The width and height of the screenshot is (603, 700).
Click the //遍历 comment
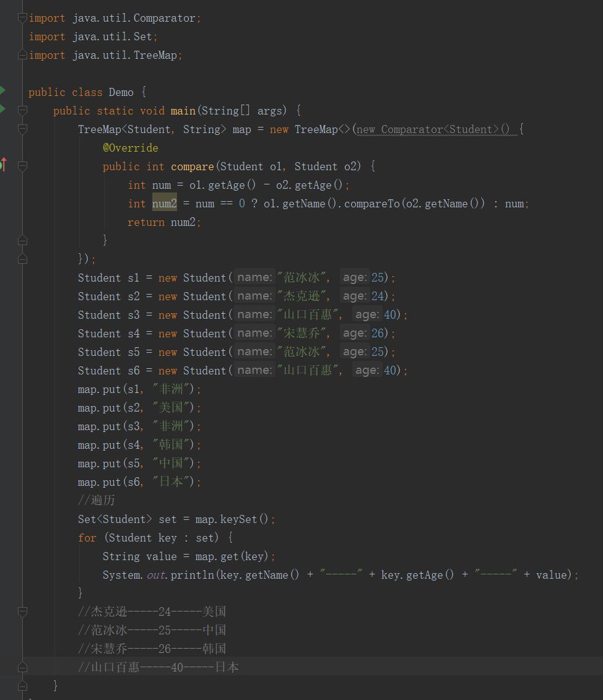(97, 500)
